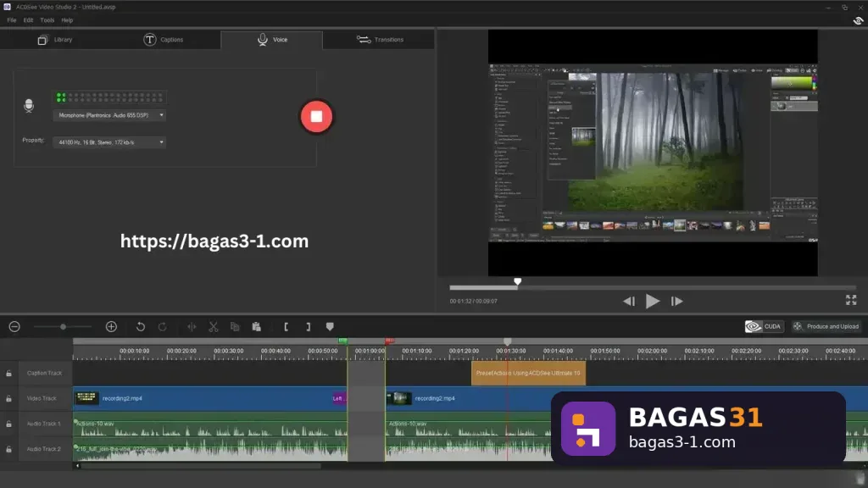Click the microphone icon in Voice panel
This screenshot has height=488, width=868.
(29, 105)
